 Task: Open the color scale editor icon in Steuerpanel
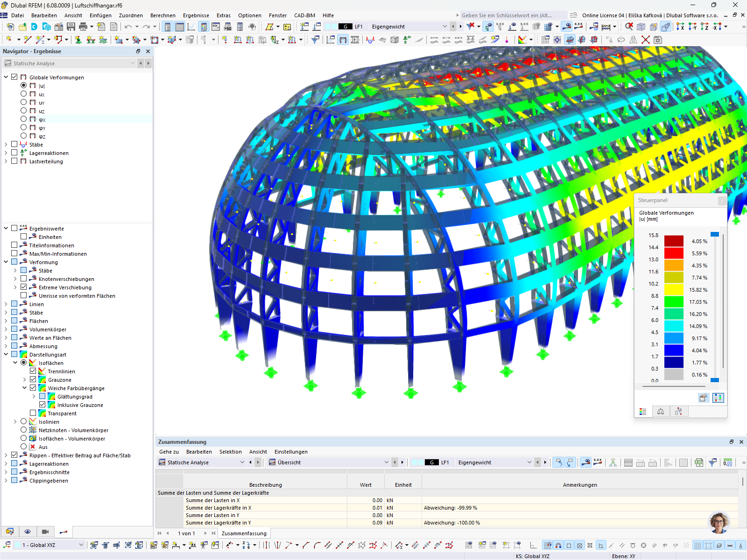click(719, 398)
